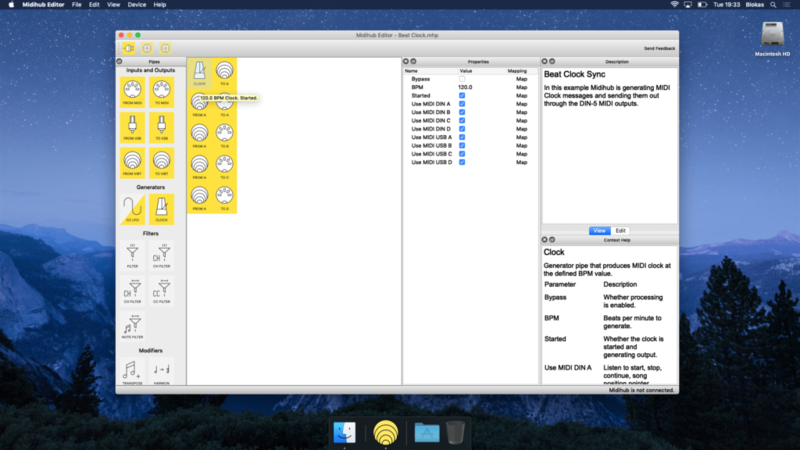This screenshot has height=450, width=800.
Task: Switch to the Edit description tab
Action: (621, 230)
